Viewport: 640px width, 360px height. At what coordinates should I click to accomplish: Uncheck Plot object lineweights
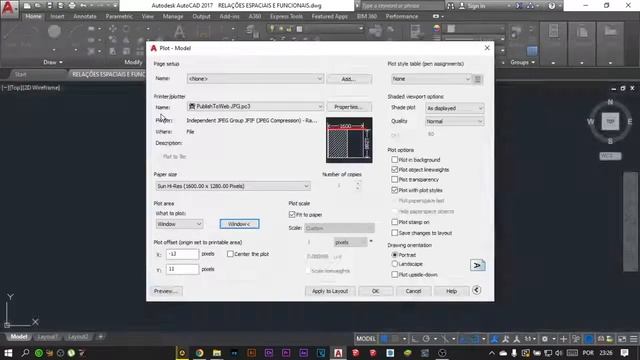[x=394, y=169]
